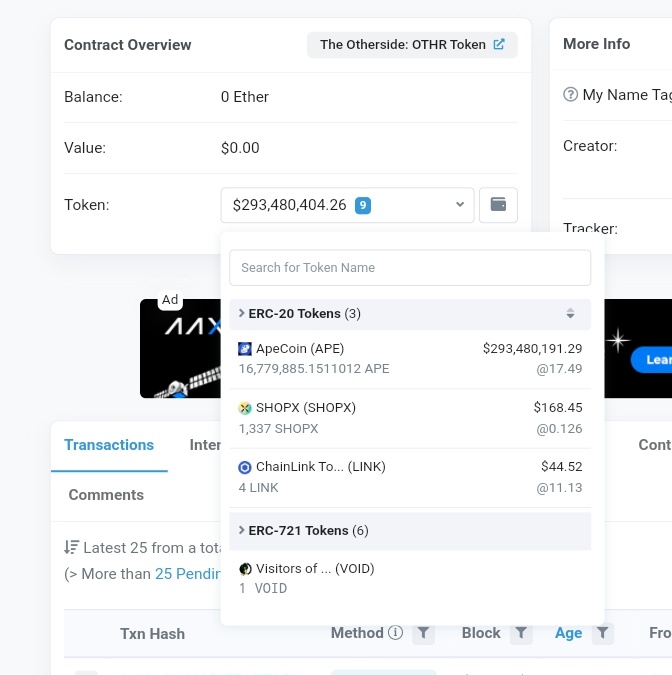Click the @0.126 price text
Viewport: 672px width, 675px height.
[x=559, y=429]
